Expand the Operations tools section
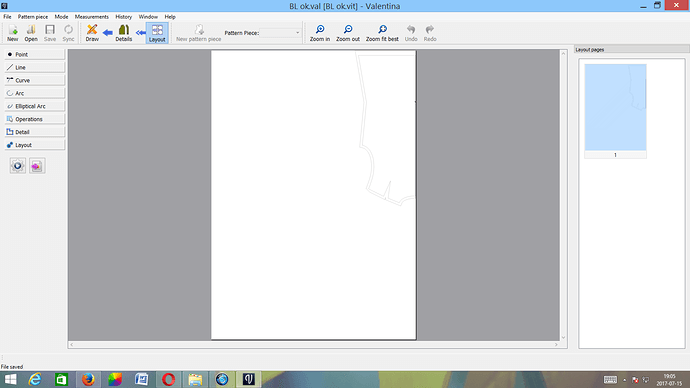690x388 pixels. point(35,119)
